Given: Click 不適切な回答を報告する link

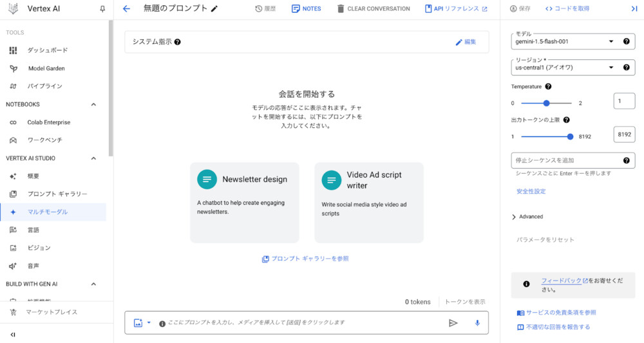Looking at the screenshot, I should [554, 327].
